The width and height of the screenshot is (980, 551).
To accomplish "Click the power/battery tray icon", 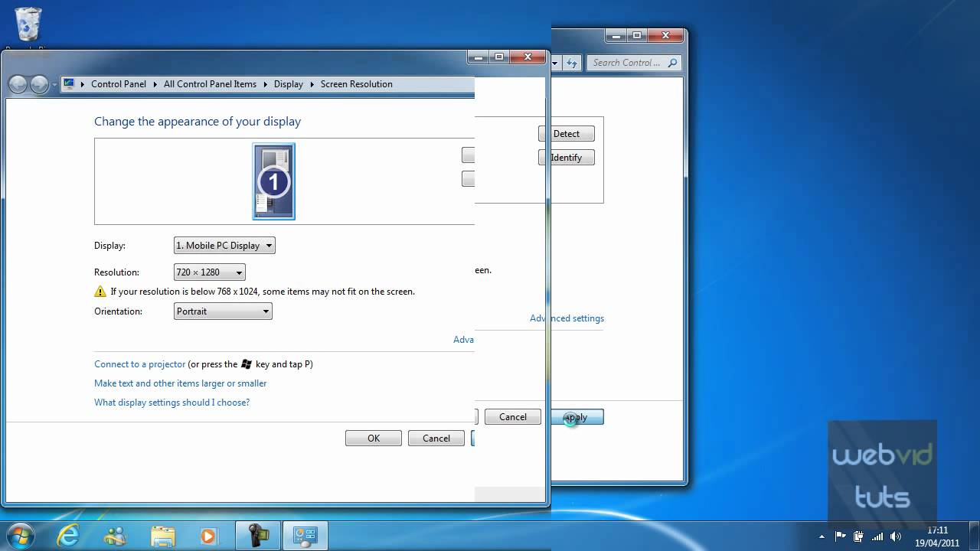I will click(859, 536).
